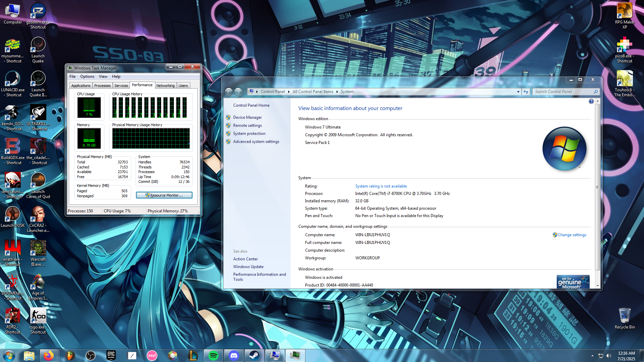Image resolution: width=644 pixels, height=362 pixels.
Task: Open View menu in Task Manager
Action: (x=103, y=76)
